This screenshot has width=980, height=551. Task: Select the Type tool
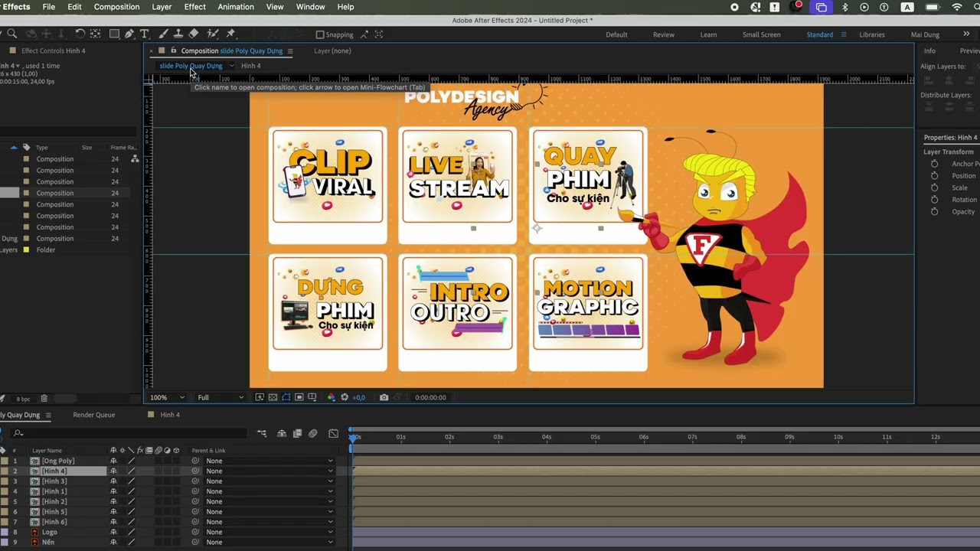coord(144,34)
